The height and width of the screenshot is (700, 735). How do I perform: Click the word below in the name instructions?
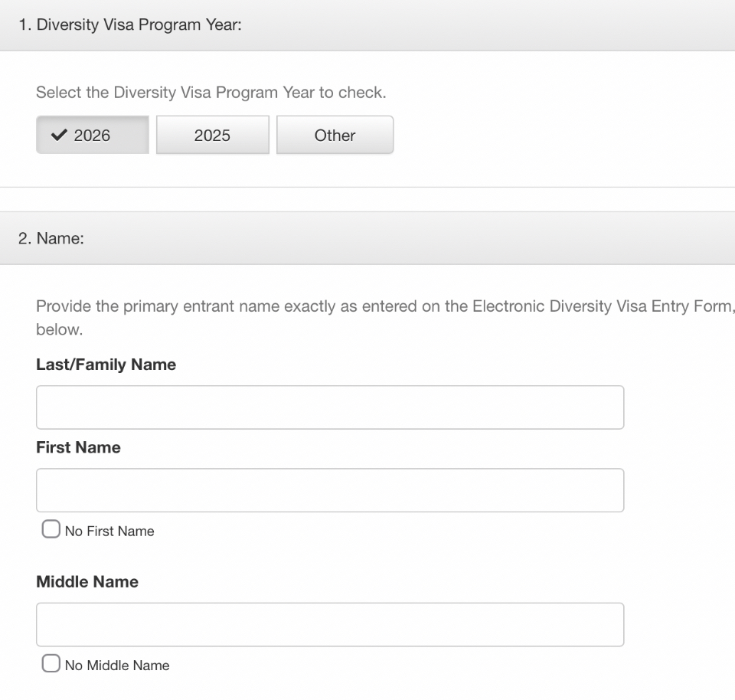60,329
